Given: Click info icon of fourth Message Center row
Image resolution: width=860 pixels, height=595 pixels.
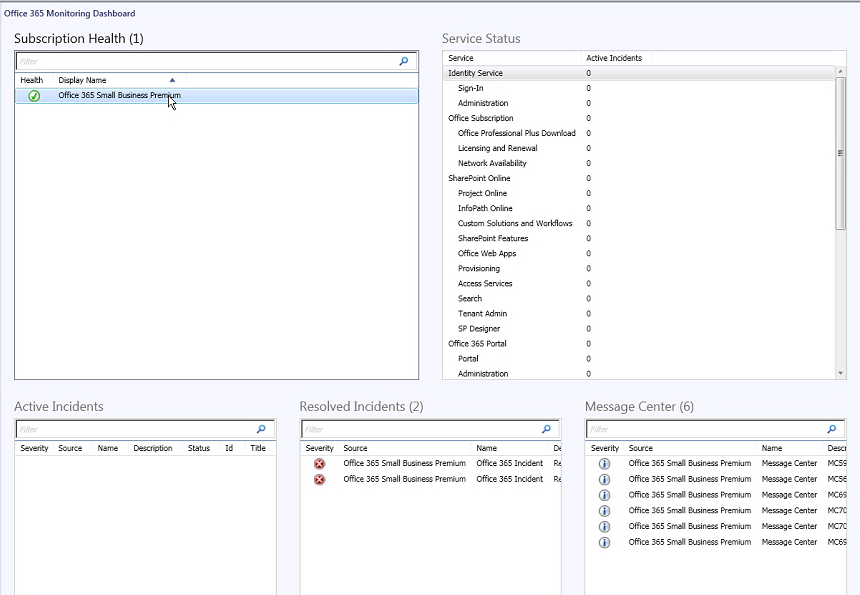Looking at the screenshot, I should [x=604, y=511].
